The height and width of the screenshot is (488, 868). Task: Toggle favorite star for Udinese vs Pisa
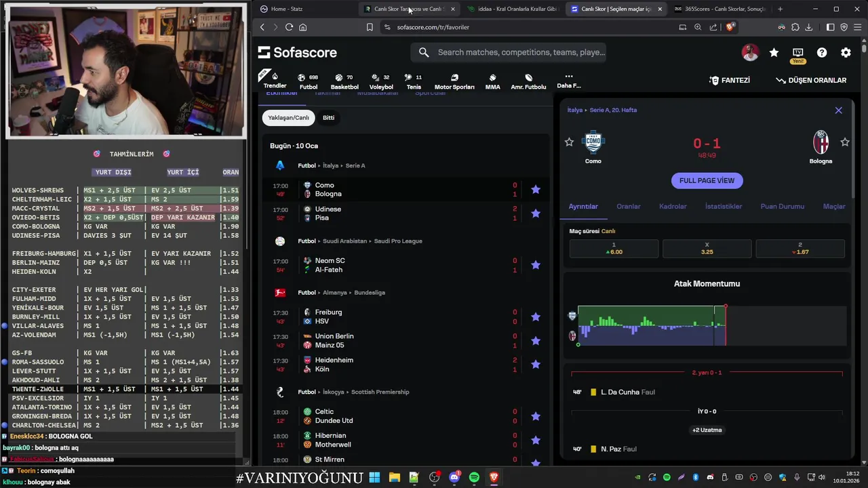tap(536, 213)
